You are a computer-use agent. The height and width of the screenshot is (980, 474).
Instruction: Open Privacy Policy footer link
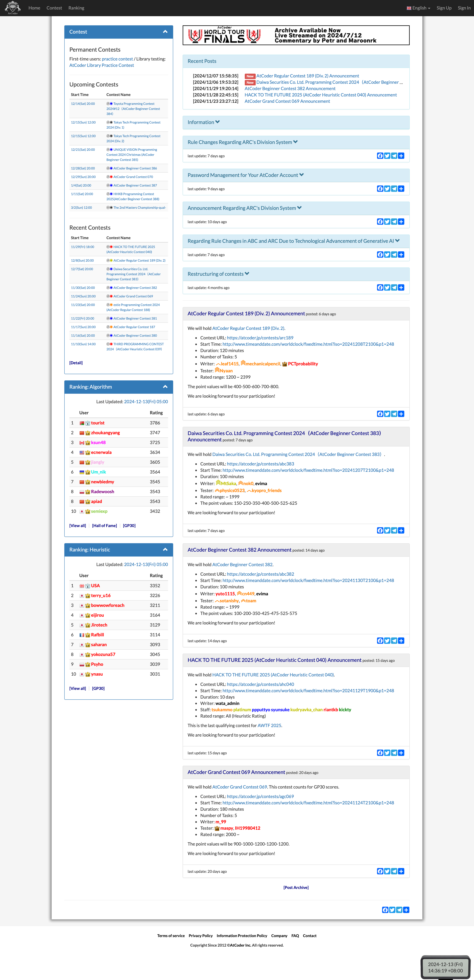pos(200,936)
